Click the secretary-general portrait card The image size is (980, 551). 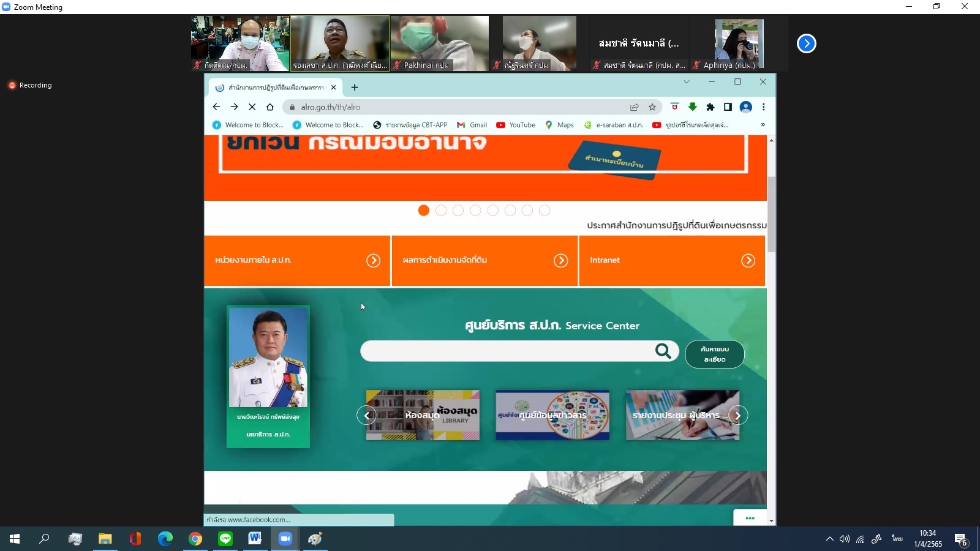268,377
